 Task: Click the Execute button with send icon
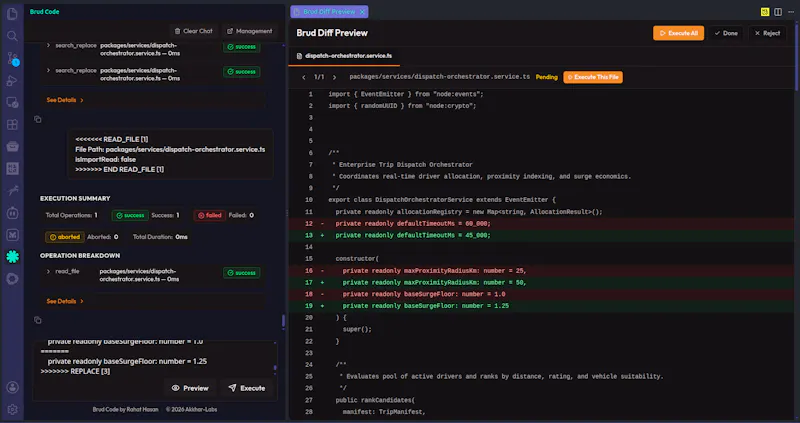pyautogui.click(x=246, y=388)
